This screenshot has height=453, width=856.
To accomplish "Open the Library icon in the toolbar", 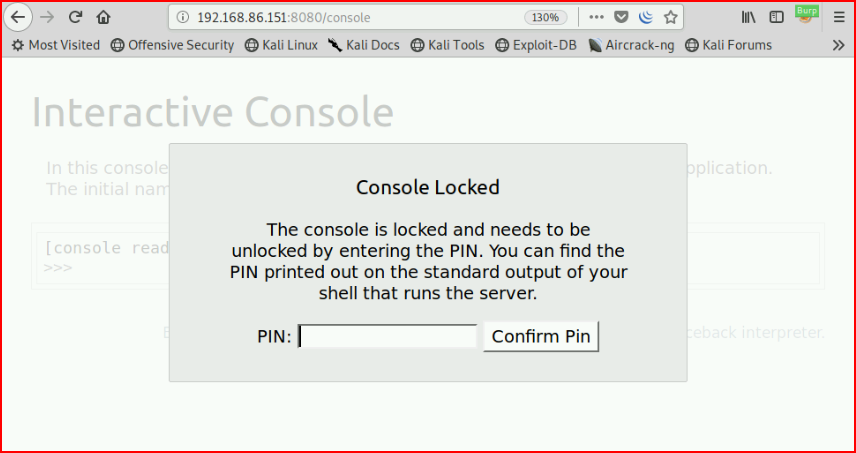I will click(748, 17).
